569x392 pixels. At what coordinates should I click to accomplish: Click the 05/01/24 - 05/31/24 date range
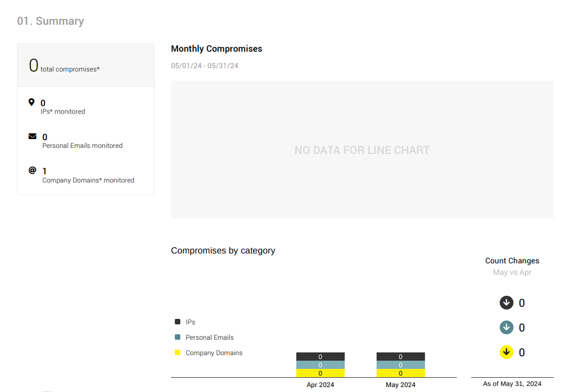(x=205, y=66)
